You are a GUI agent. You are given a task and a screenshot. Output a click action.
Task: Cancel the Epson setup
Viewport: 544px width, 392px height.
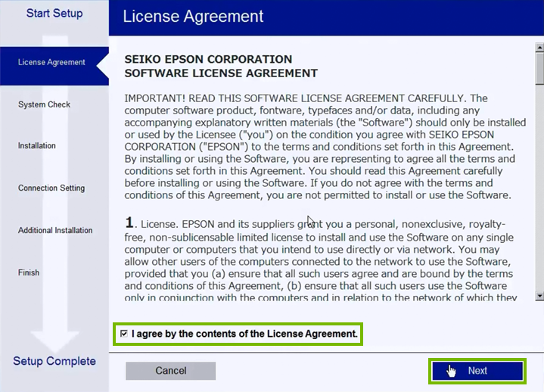point(171,371)
